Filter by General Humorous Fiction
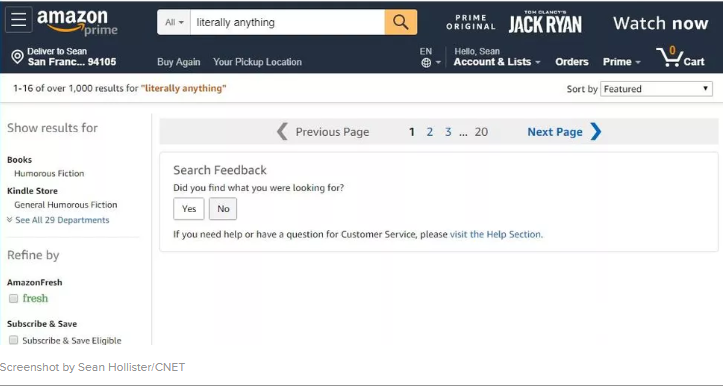The width and height of the screenshot is (726, 387). (x=66, y=205)
